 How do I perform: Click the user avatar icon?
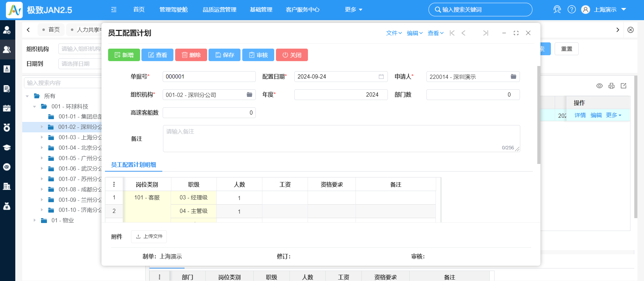(586, 9)
